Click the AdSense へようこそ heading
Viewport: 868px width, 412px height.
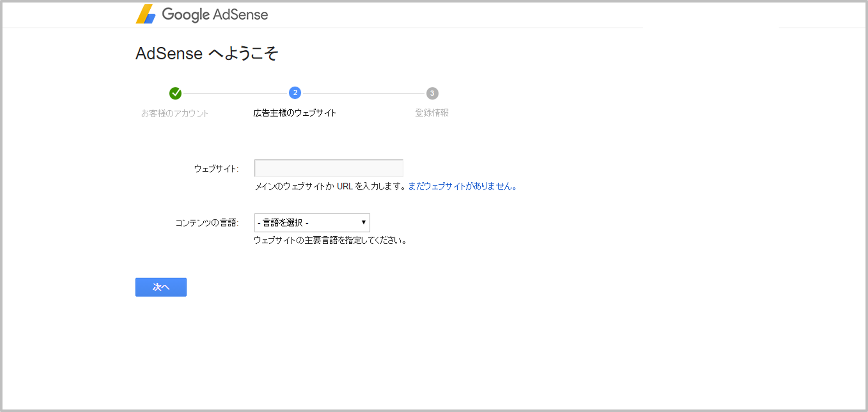207,53
